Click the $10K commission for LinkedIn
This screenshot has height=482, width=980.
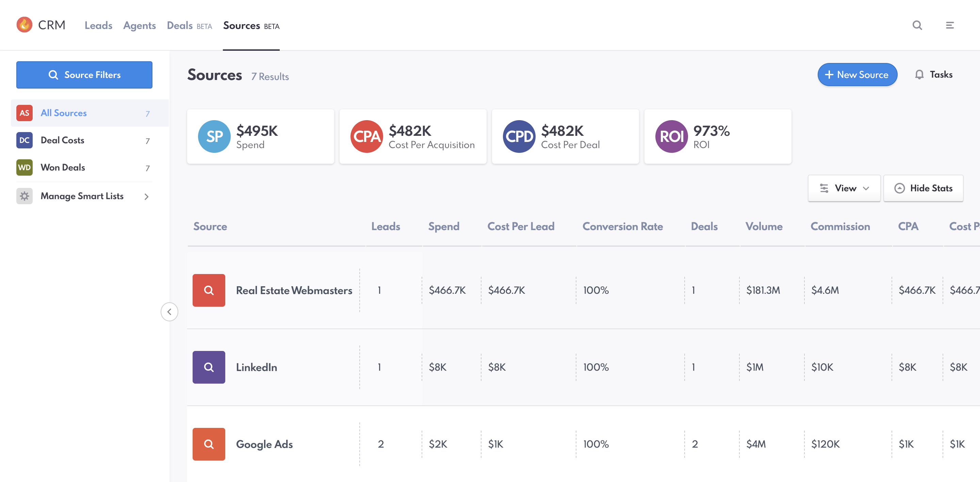[822, 367]
